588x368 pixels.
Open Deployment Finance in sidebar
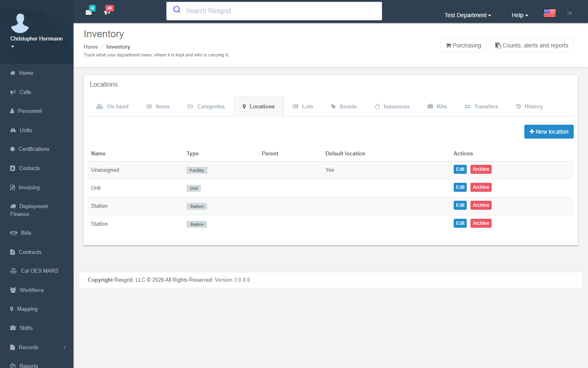click(37, 210)
